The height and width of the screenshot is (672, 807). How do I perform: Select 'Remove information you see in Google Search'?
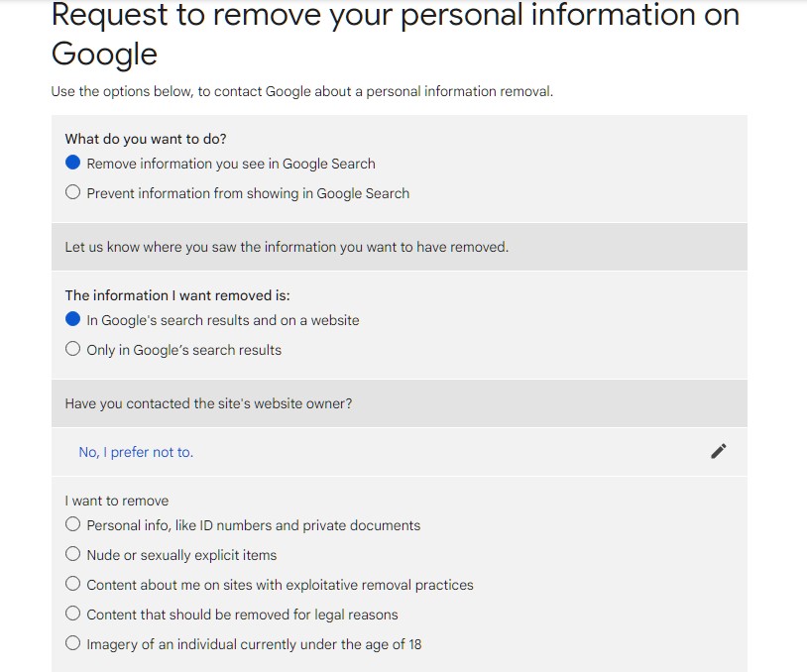point(72,164)
